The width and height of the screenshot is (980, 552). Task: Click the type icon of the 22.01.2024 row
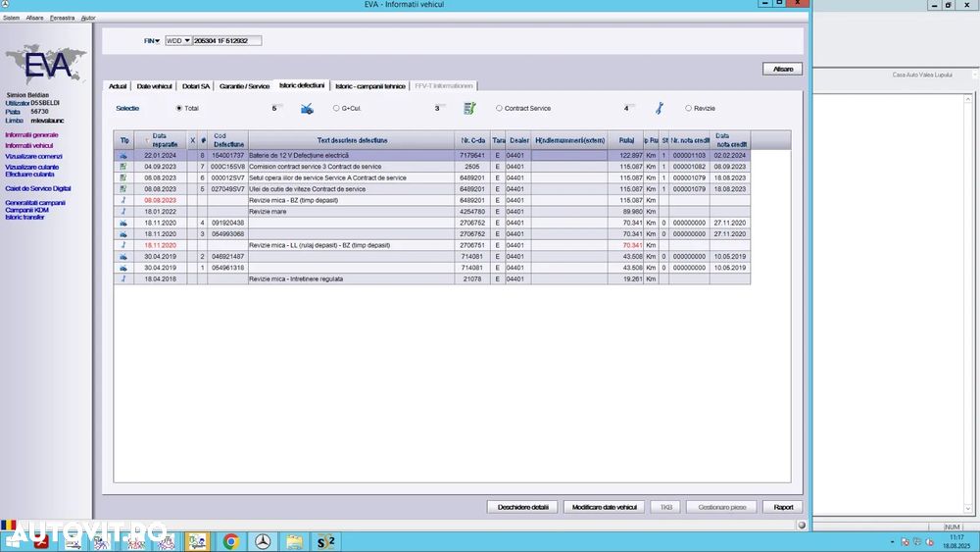(x=123, y=155)
